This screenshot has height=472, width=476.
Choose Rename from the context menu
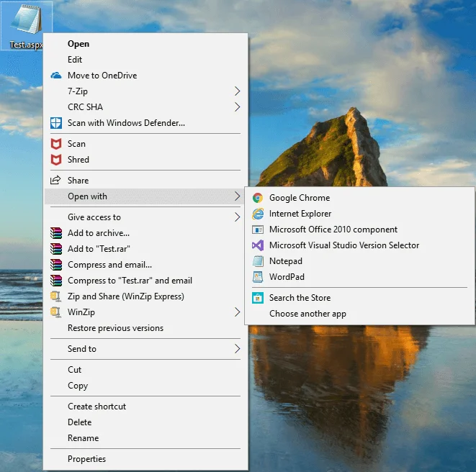pyautogui.click(x=145, y=437)
